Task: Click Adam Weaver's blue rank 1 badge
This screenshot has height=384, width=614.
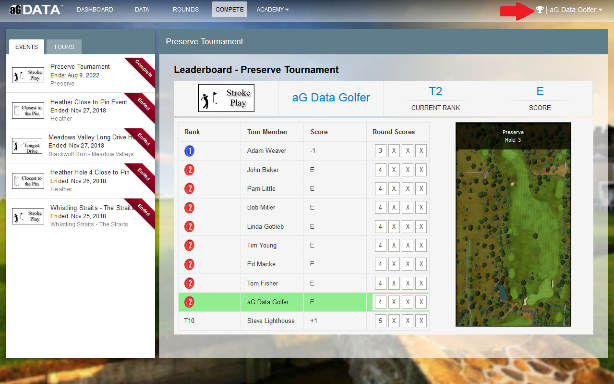Action: point(189,151)
